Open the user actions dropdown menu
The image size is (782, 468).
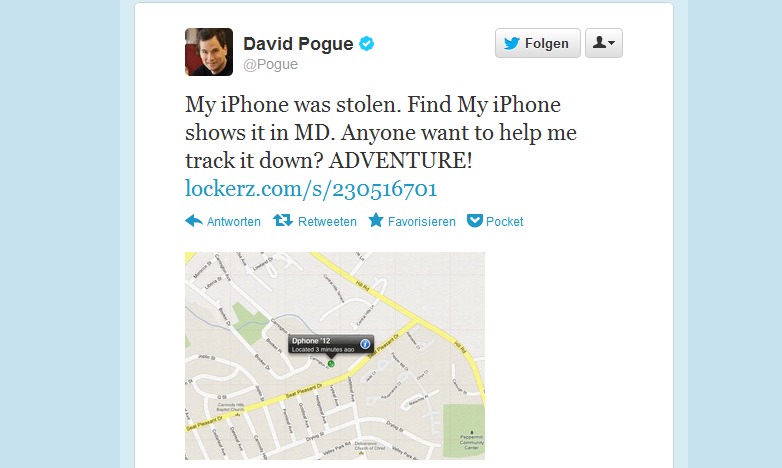tap(603, 43)
